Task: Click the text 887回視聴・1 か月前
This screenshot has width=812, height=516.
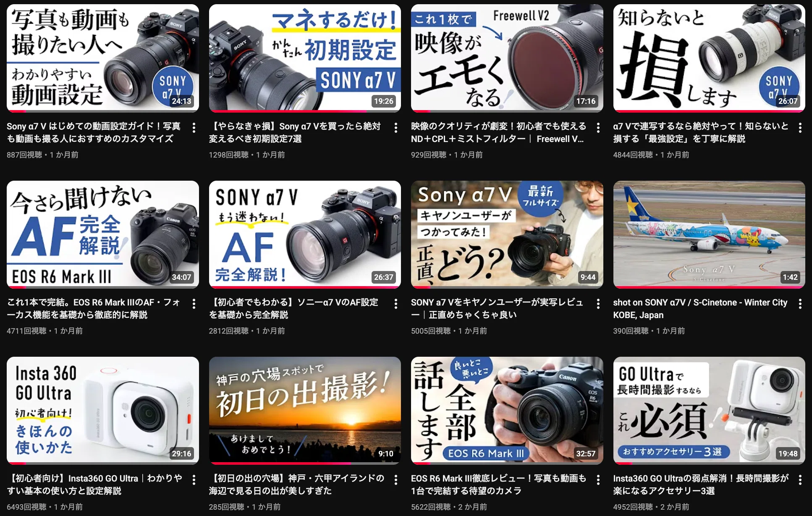Action: (x=42, y=155)
